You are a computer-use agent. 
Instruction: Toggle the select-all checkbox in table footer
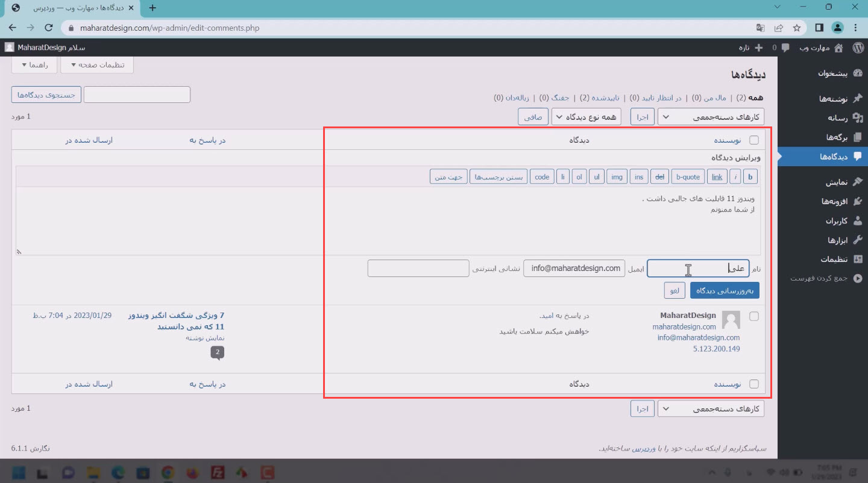pos(753,384)
